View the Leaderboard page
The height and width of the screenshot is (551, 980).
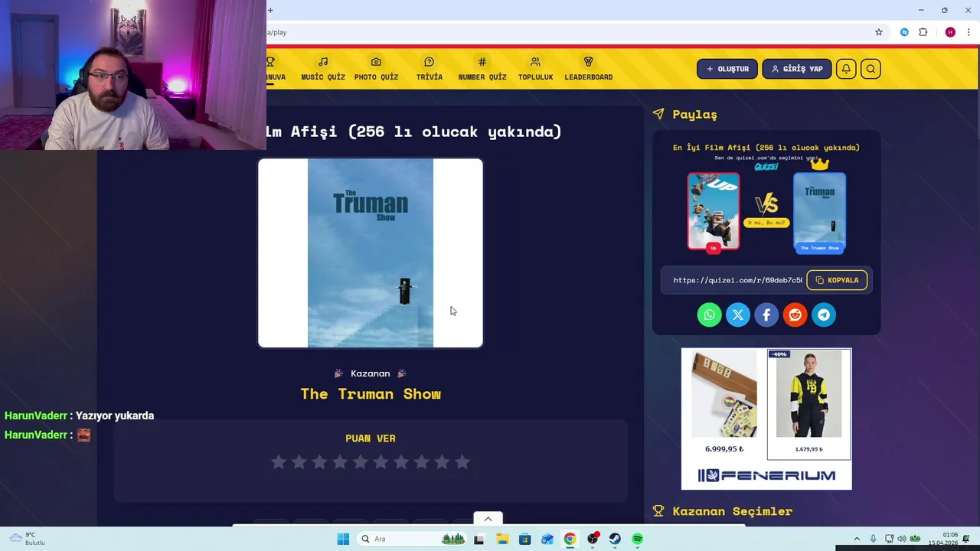[x=588, y=69]
